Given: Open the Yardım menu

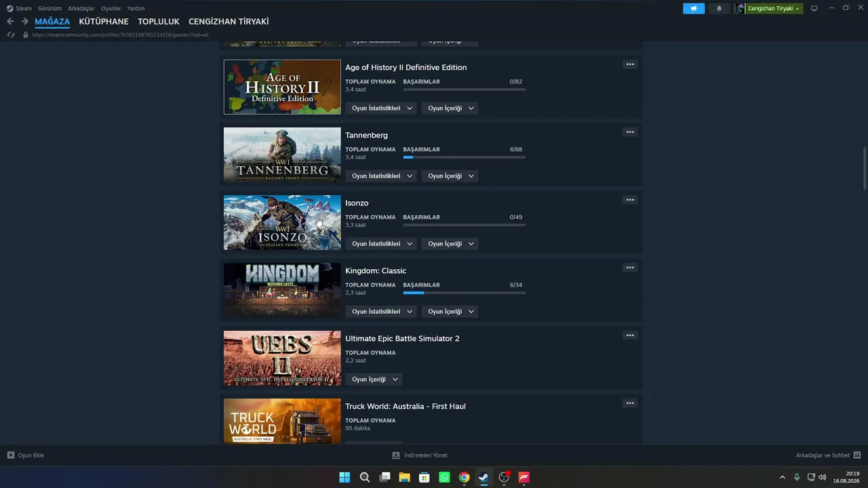Looking at the screenshot, I should (136, 8).
